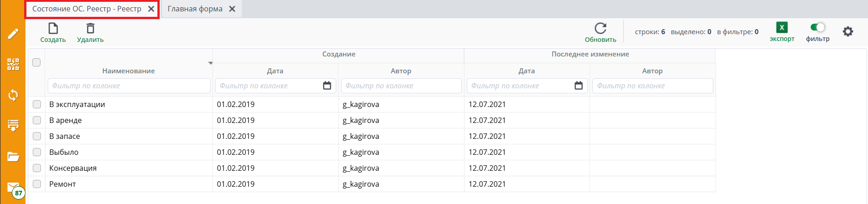Click the pencil edit icon in sidebar

(13, 34)
